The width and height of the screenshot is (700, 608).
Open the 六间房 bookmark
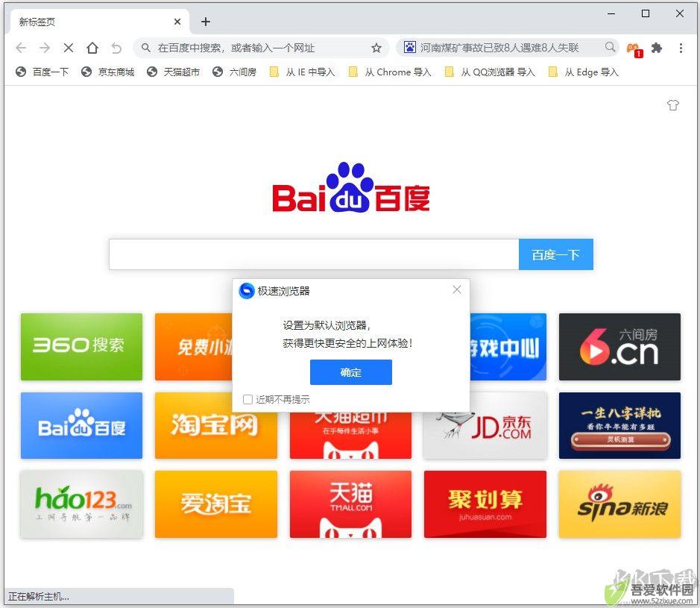234,72
